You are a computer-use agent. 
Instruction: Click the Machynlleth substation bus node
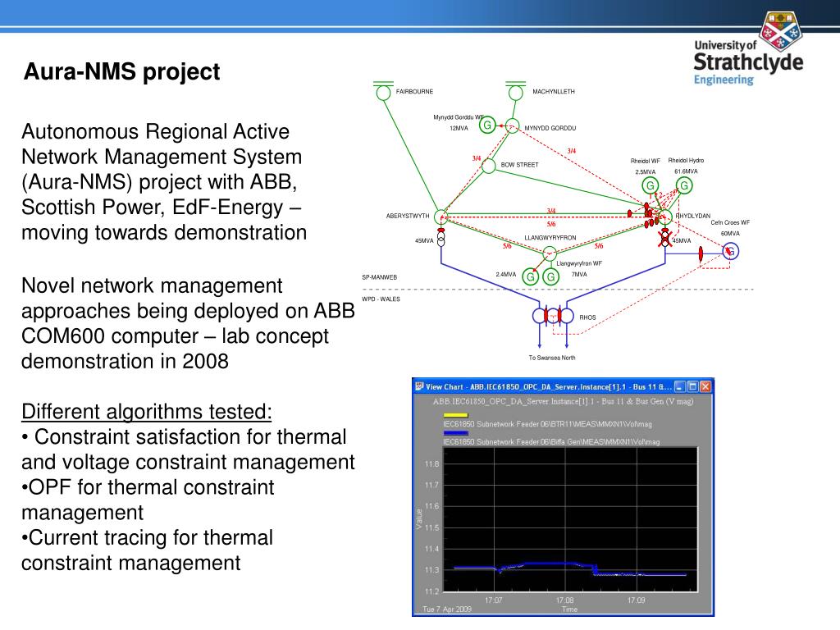click(514, 92)
